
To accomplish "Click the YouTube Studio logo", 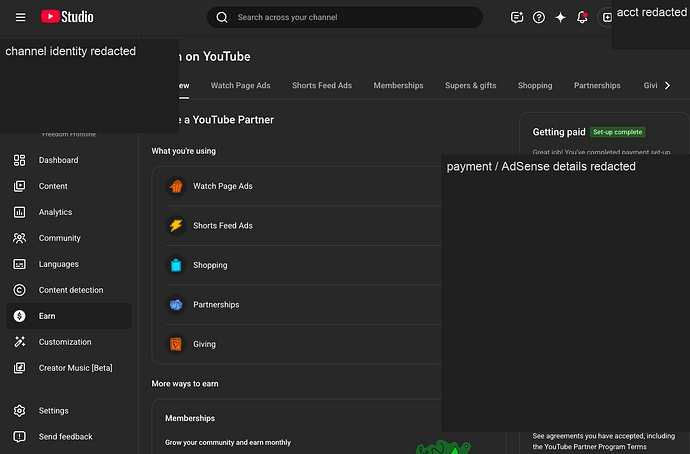I will click(x=67, y=17).
